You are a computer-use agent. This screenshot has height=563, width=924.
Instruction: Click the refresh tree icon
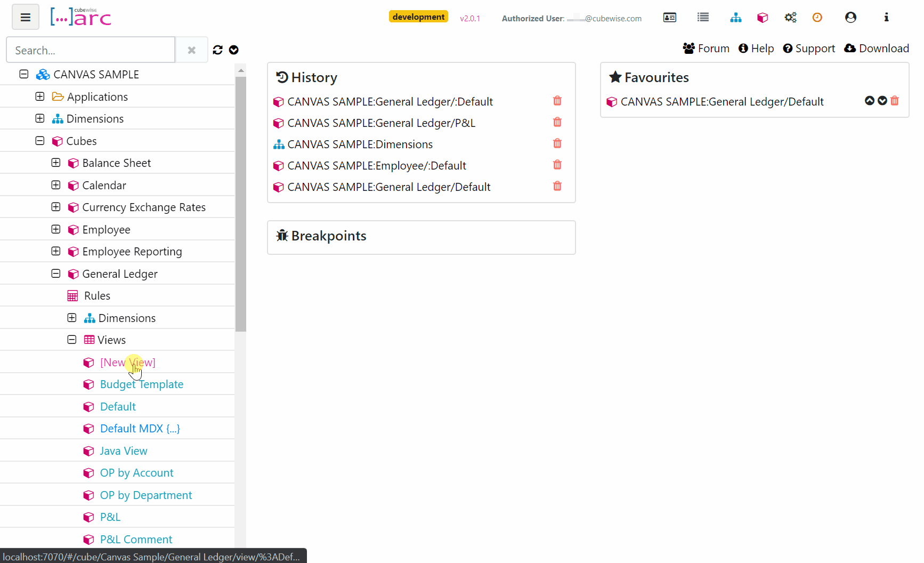coord(217,50)
